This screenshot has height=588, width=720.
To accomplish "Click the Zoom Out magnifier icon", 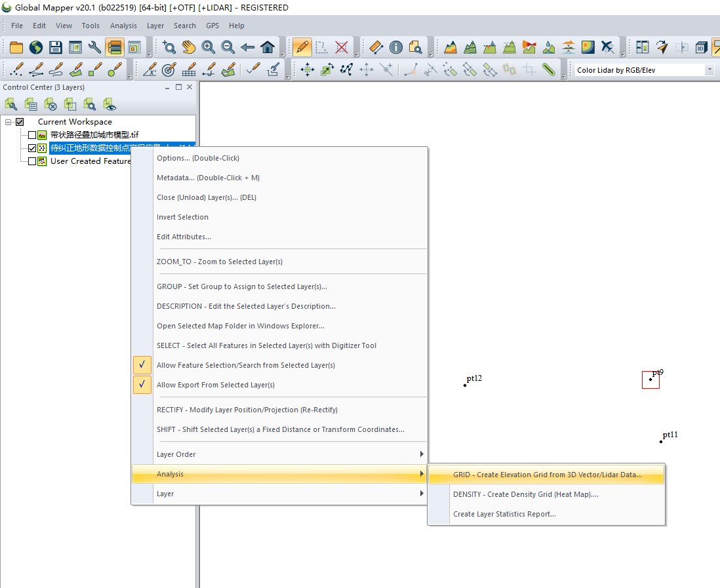I will coord(228,47).
